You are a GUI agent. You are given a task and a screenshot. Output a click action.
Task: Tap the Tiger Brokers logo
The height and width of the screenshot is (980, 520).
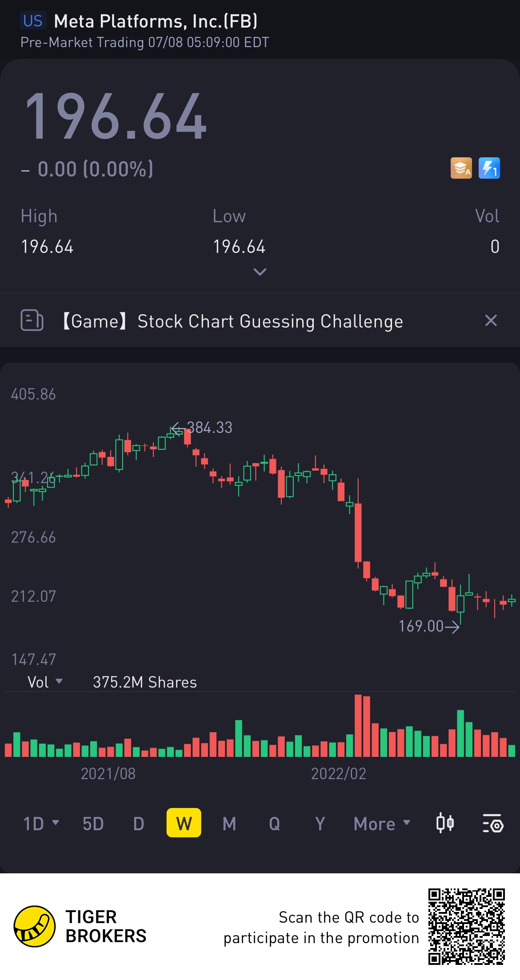point(35,926)
